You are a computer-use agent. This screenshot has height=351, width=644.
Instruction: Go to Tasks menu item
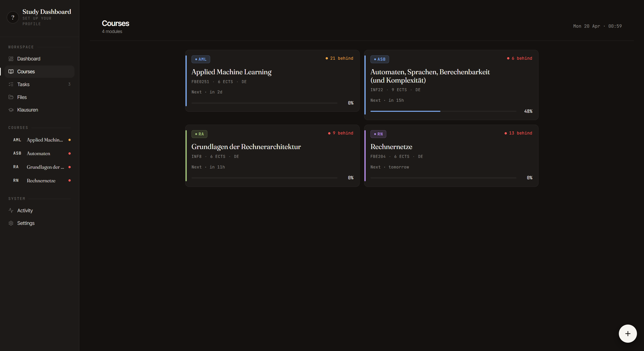(23, 84)
